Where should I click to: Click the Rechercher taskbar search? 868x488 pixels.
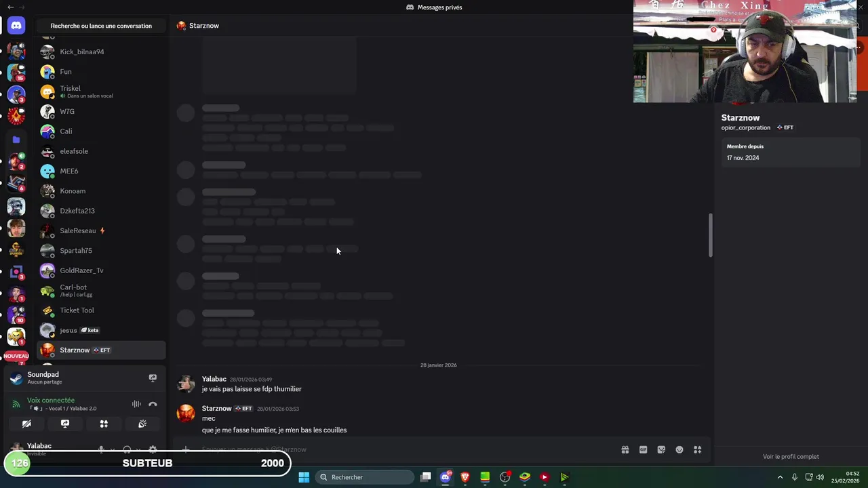(x=365, y=477)
